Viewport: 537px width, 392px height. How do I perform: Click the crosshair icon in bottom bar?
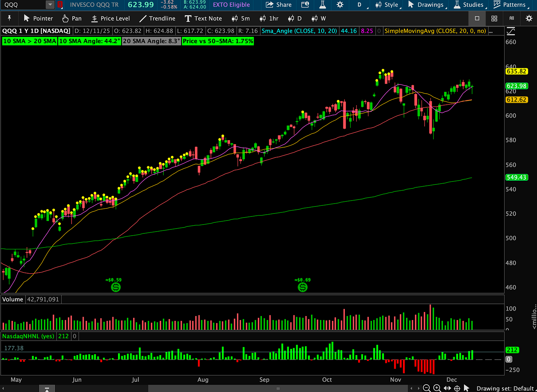point(457,388)
